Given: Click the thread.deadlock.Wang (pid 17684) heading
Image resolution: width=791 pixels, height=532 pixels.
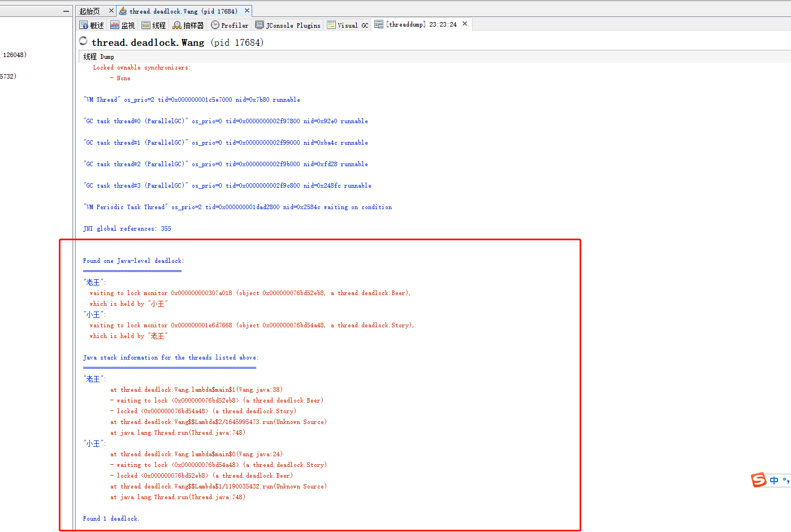Looking at the screenshot, I should point(178,42).
